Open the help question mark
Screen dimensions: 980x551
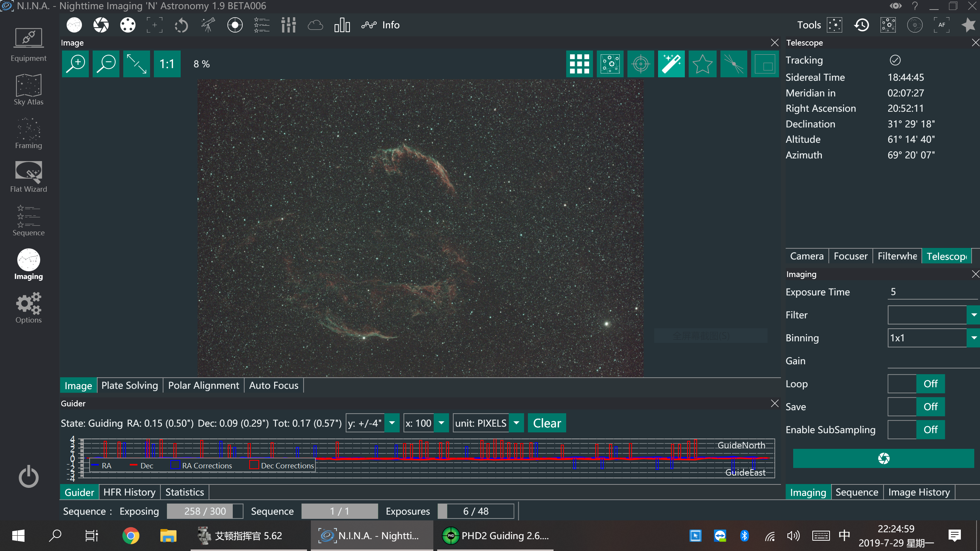[915, 6]
